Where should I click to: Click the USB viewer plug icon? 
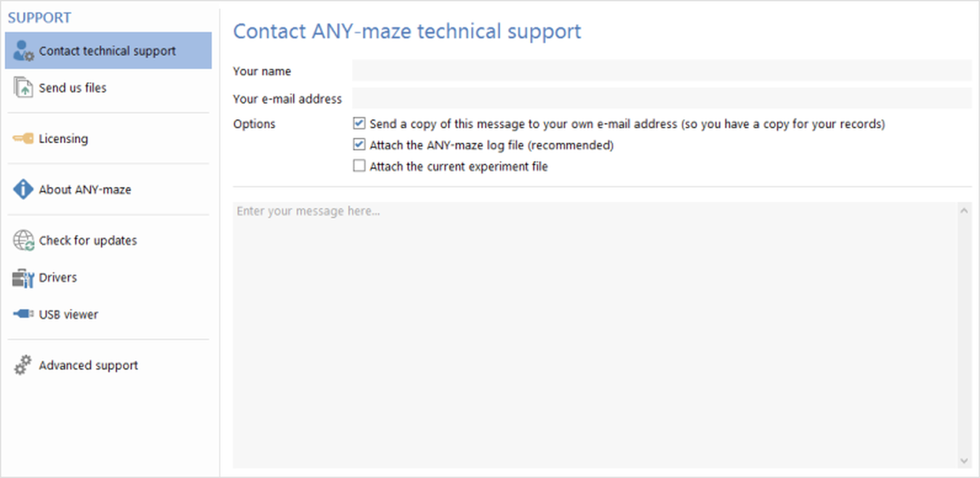[23, 314]
